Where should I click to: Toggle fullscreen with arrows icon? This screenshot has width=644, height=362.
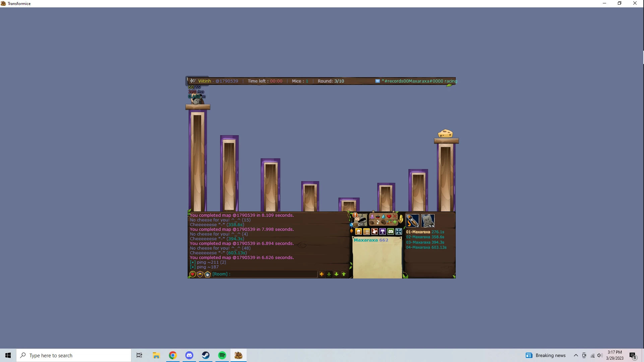pyautogui.click(x=399, y=231)
